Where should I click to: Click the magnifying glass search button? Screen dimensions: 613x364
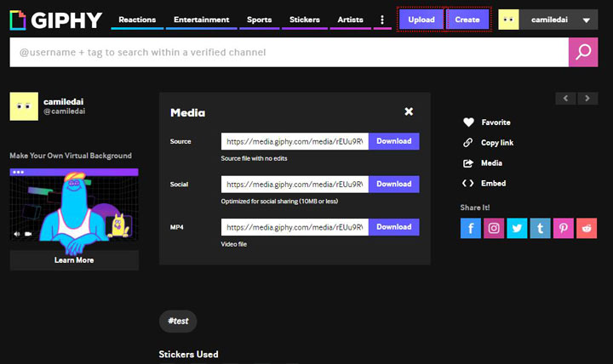[583, 53]
